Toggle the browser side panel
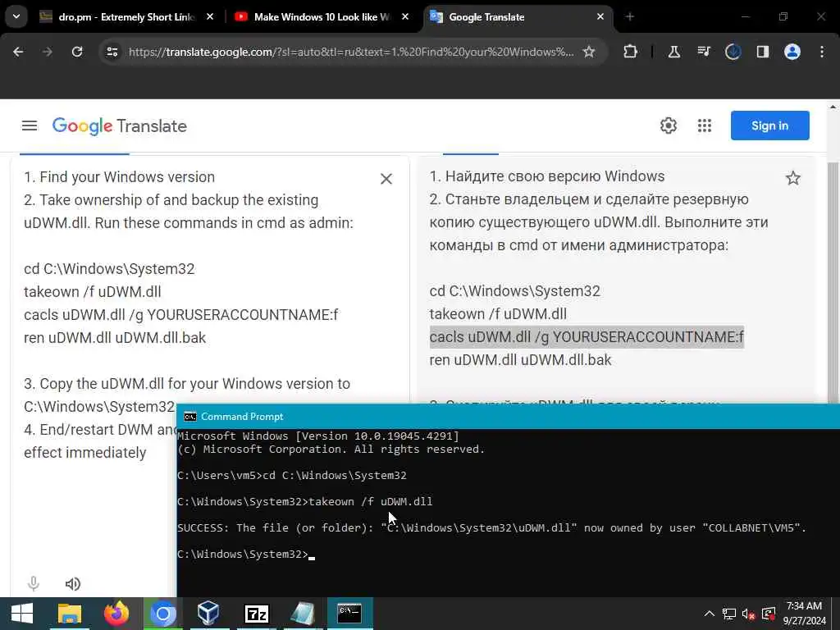Image resolution: width=840 pixels, height=630 pixels. point(762,52)
